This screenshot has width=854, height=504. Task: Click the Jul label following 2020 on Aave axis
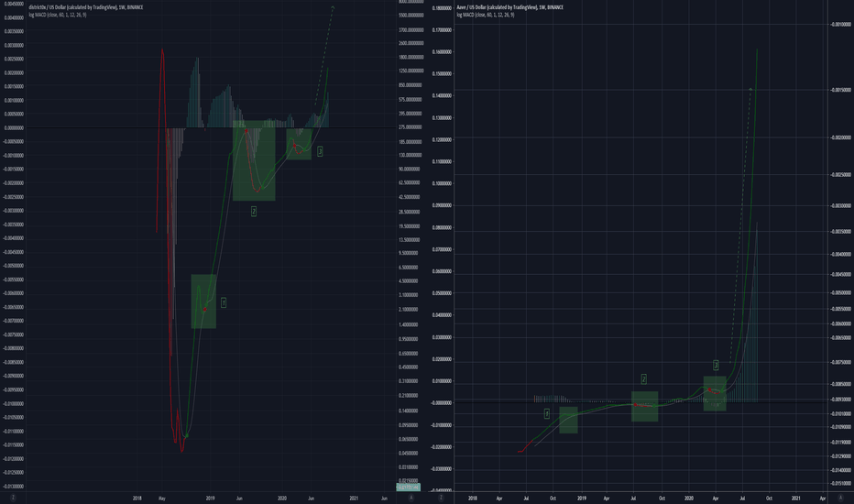click(742, 498)
